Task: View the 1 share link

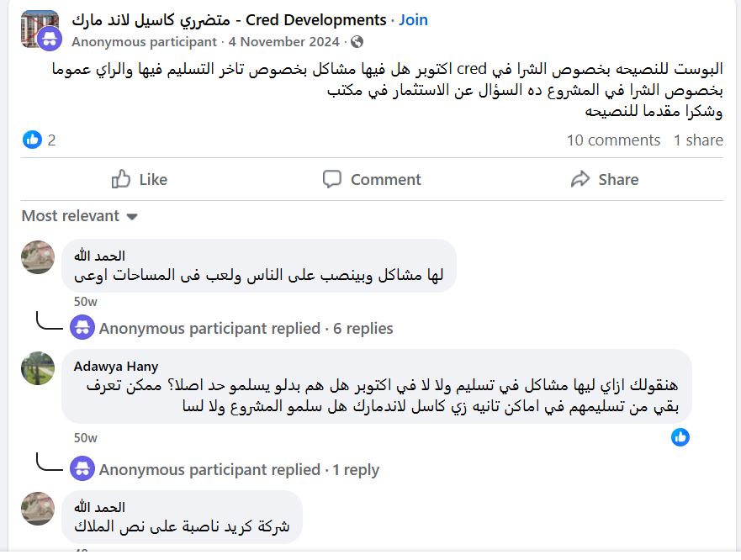Action: pos(698,140)
